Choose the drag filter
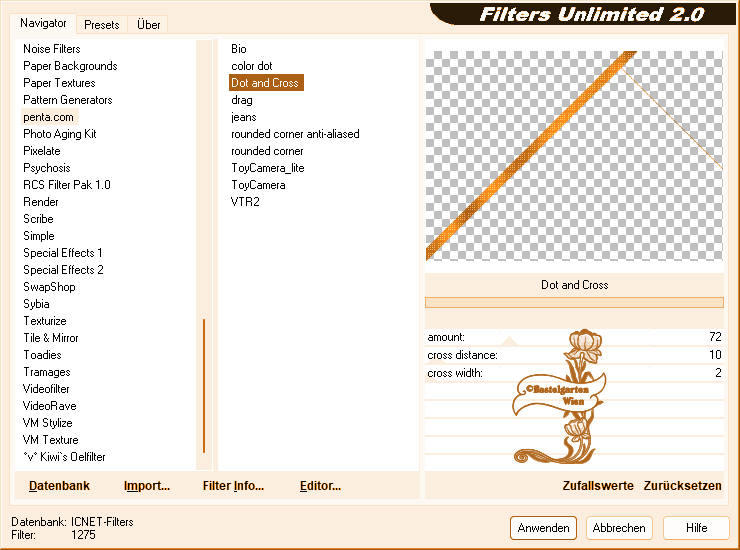This screenshot has height=550, width=740. click(242, 100)
